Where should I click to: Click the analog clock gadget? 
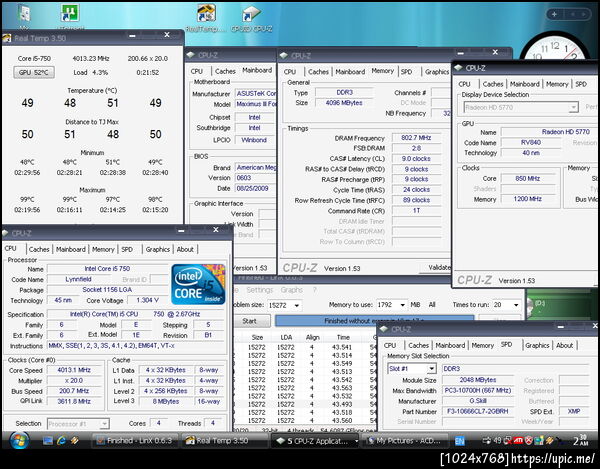click(x=555, y=48)
